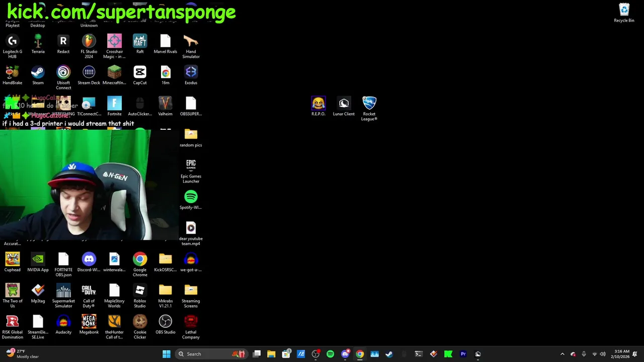This screenshot has width=644, height=362.
Task: Launch Lethal Company desktop icon
Action: 191,327
